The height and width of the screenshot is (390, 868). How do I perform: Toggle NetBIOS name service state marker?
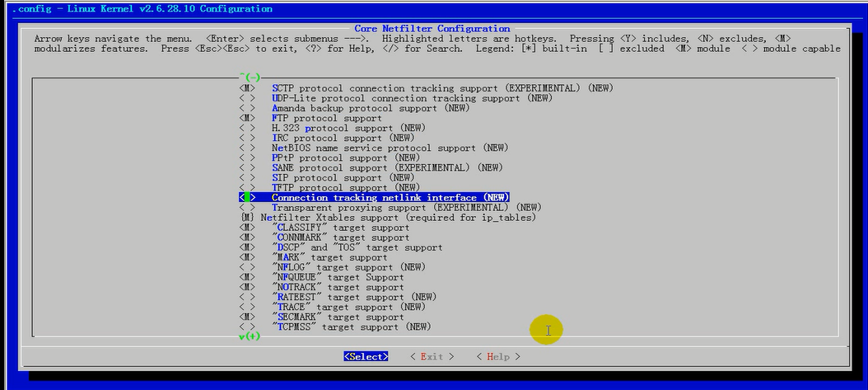(247, 148)
